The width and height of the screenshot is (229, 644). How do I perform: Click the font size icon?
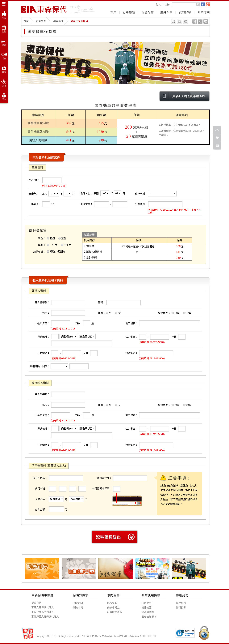coord(185,22)
